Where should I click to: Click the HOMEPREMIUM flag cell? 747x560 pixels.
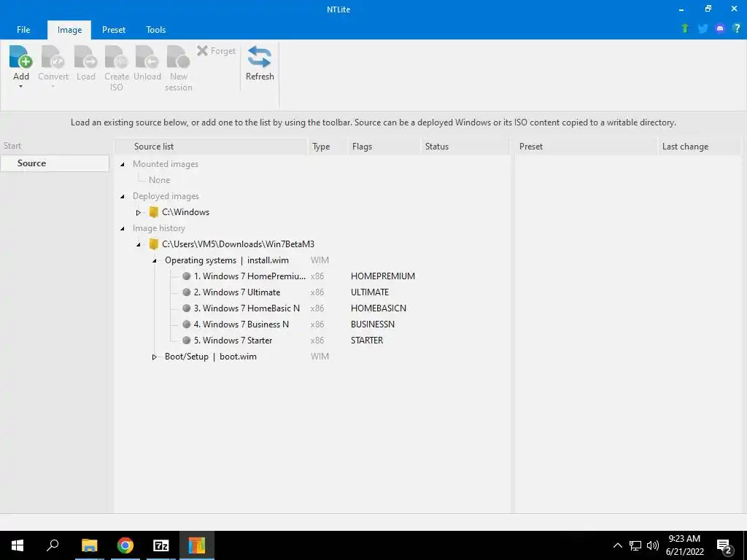pyautogui.click(x=383, y=276)
